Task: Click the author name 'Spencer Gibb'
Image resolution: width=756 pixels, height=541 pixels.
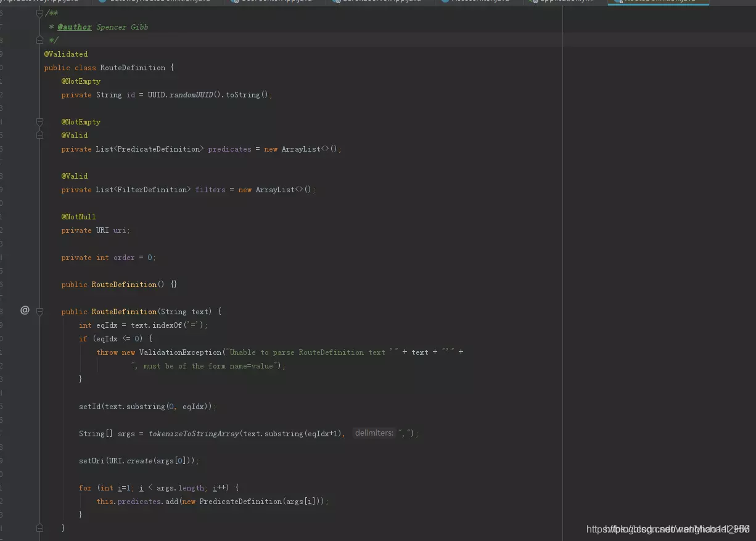Action: click(x=122, y=27)
